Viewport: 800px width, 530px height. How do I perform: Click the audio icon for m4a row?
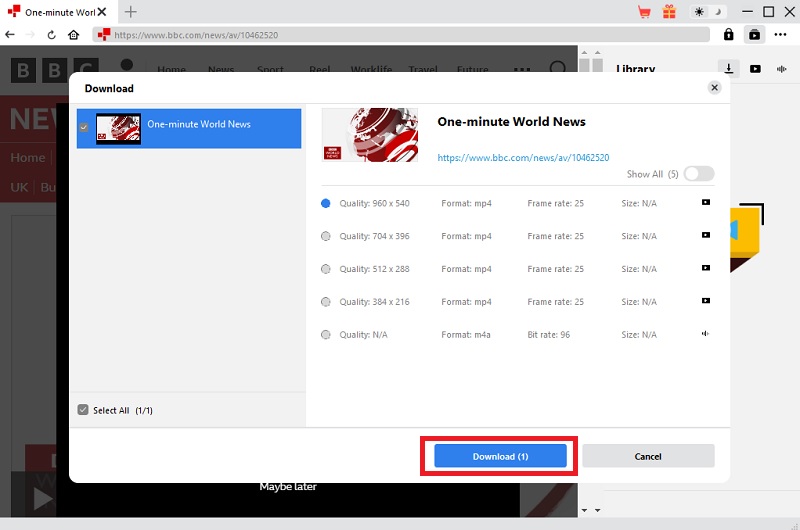706,334
